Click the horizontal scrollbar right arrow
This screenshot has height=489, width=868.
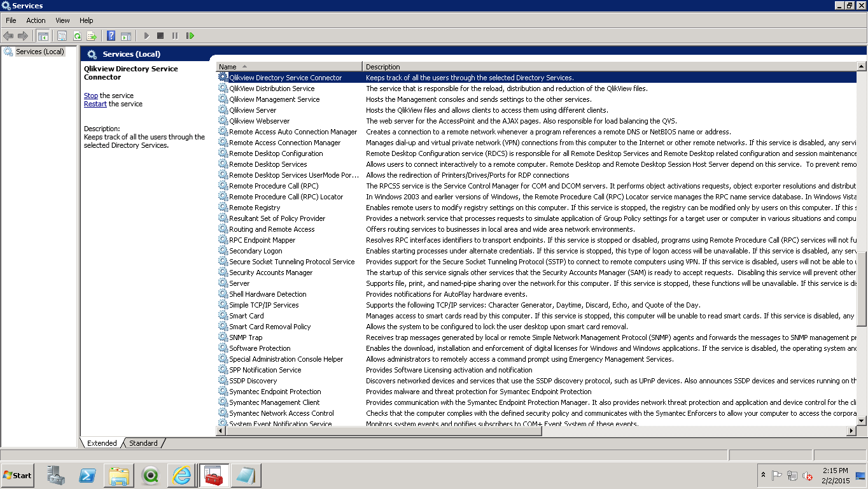[851, 431]
